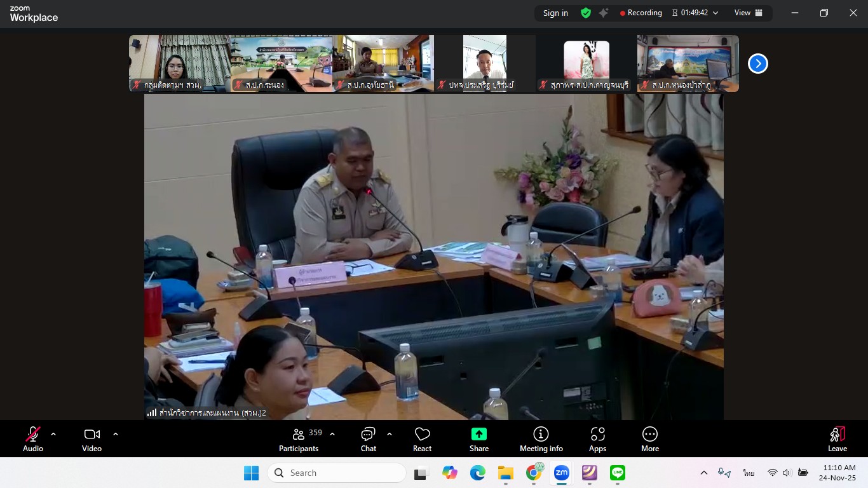Open the More options menu
Viewport: 868px width, 488px height.
point(649,438)
